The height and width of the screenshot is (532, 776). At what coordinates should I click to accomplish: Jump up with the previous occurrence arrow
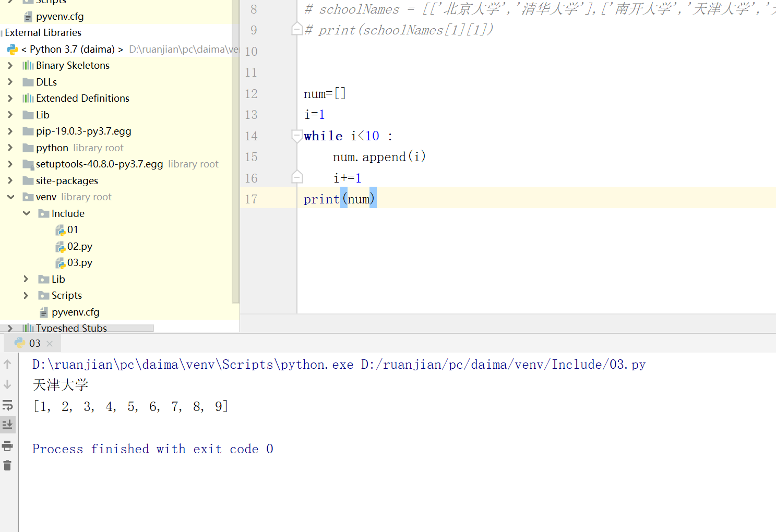tap(8, 364)
